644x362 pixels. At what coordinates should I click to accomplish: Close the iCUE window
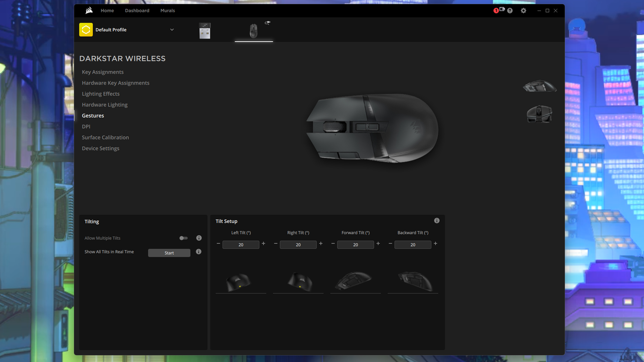(x=556, y=11)
